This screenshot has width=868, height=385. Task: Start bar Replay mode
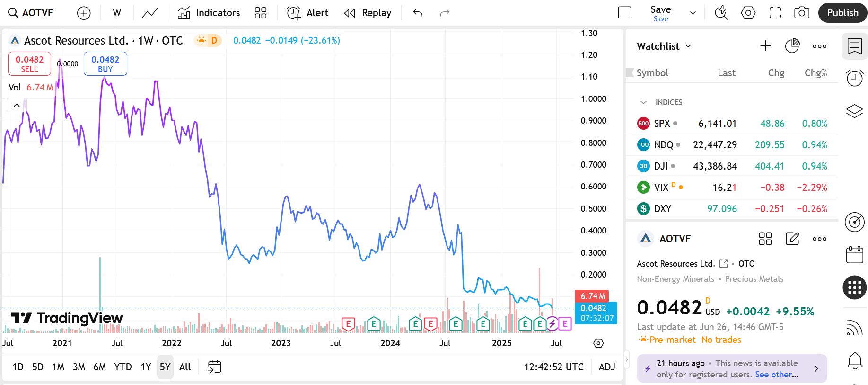click(x=368, y=13)
